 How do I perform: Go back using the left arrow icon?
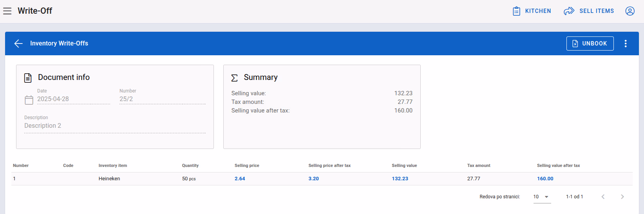(x=18, y=44)
